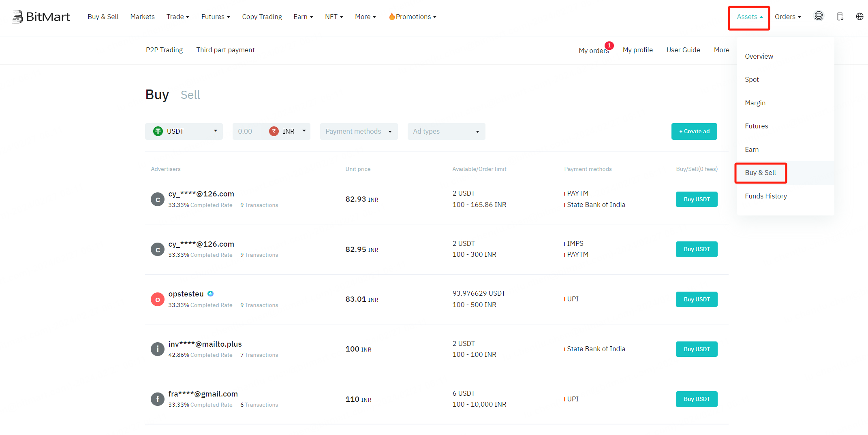Click the inv****@mailto.plus avatar
This screenshot has width=868, height=435.
(x=158, y=349)
